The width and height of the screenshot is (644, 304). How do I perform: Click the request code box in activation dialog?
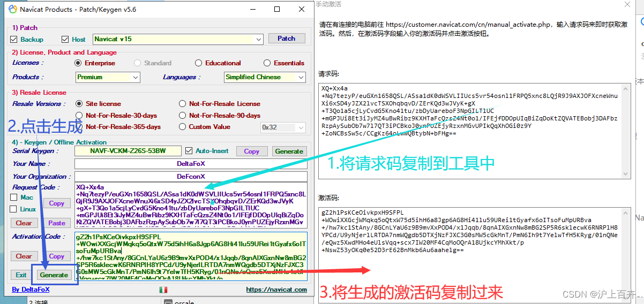click(x=475, y=131)
